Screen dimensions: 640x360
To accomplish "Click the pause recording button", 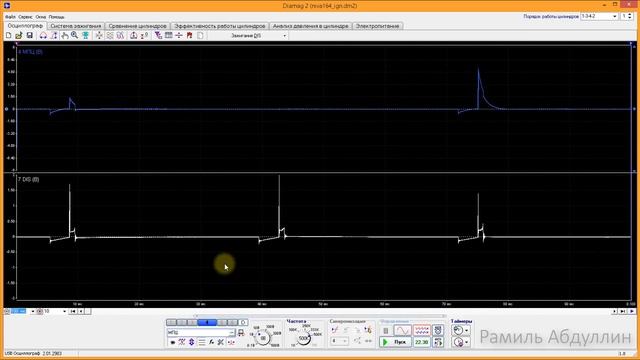I will [386, 330].
